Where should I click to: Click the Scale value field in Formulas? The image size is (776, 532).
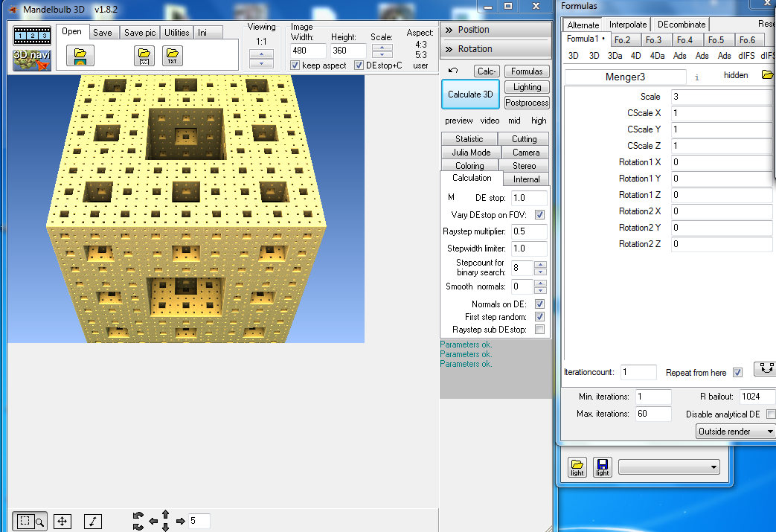click(722, 97)
